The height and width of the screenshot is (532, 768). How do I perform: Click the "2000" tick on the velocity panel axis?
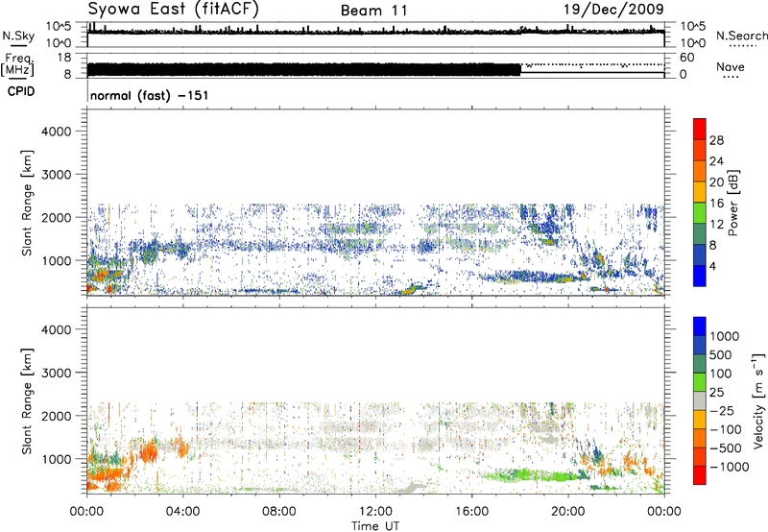[56, 416]
